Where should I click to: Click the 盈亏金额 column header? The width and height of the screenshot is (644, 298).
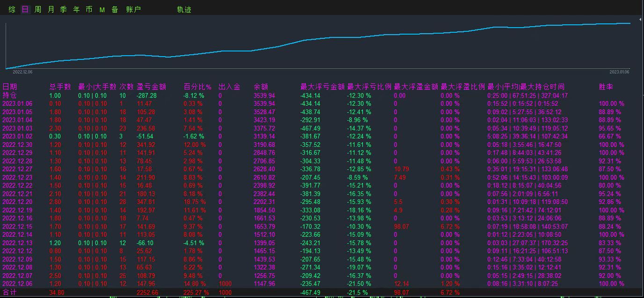point(151,87)
